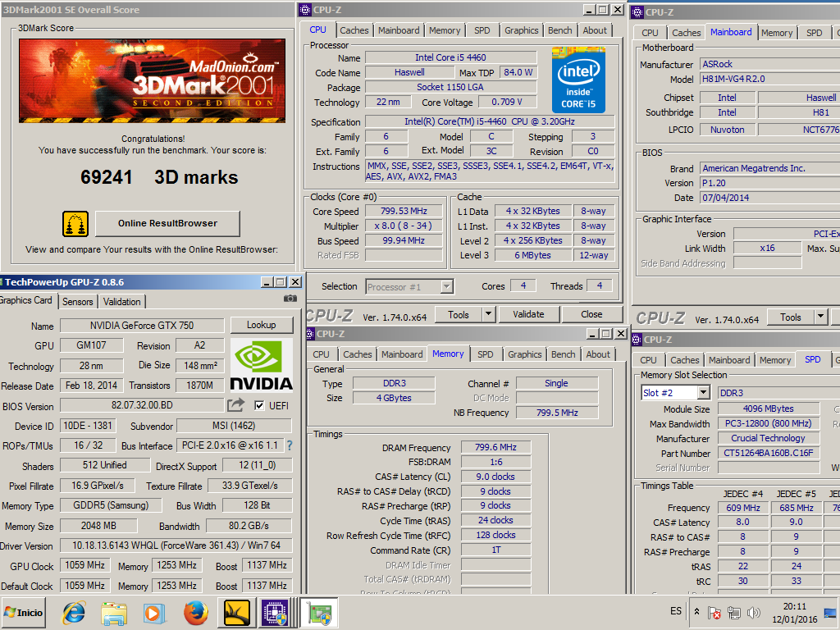Open Bus Interface help question mark
Image resolution: width=840 pixels, height=630 pixels.
(290, 445)
